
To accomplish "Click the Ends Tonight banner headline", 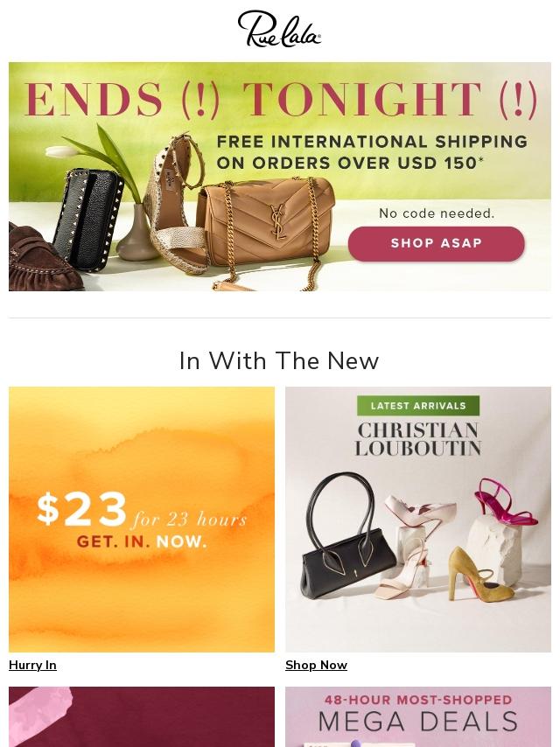I will 280,100.
